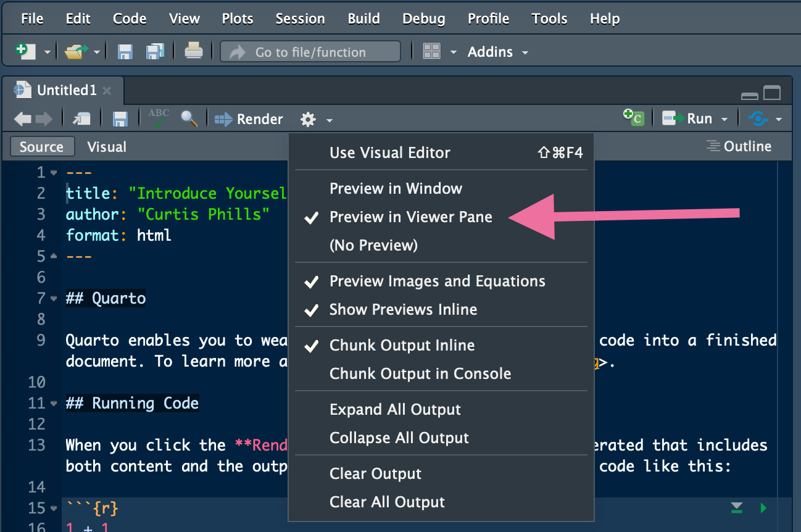Maximize the source pane
This screenshot has height=532, width=801.
(x=772, y=93)
